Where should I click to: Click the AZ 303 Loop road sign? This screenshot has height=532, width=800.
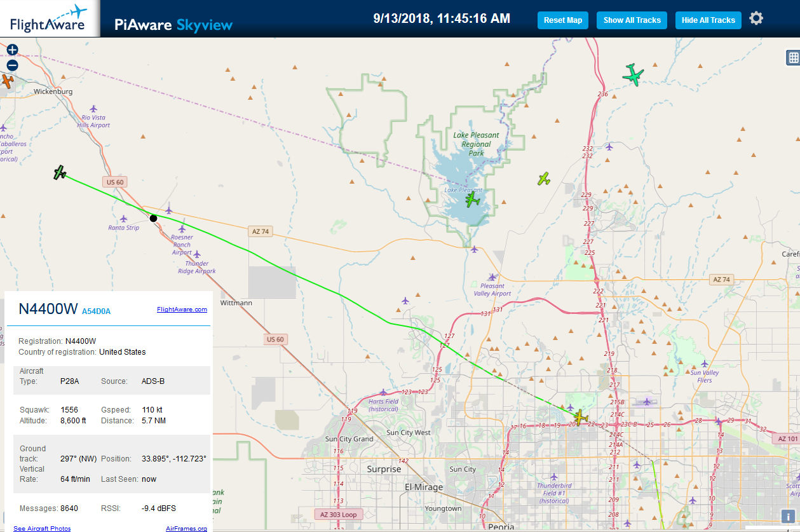click(338, 514)
